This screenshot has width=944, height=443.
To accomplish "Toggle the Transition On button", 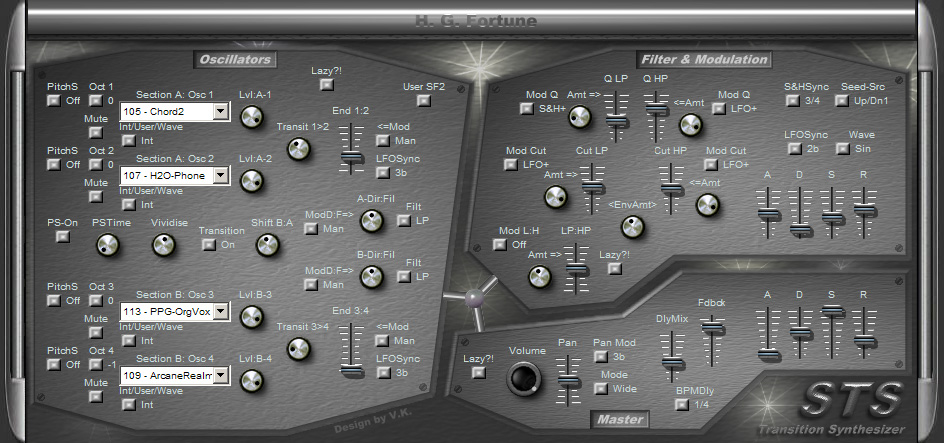I will point(208,244).
